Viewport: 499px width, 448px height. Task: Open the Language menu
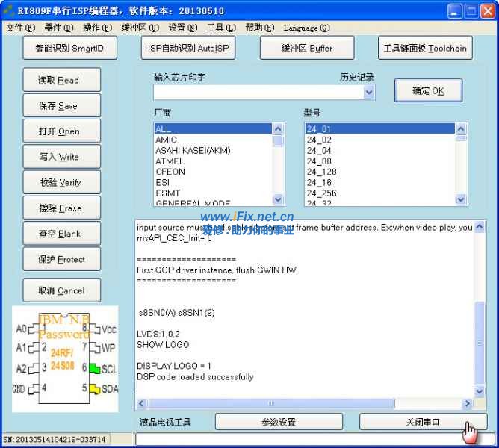(x=306, y=28)
